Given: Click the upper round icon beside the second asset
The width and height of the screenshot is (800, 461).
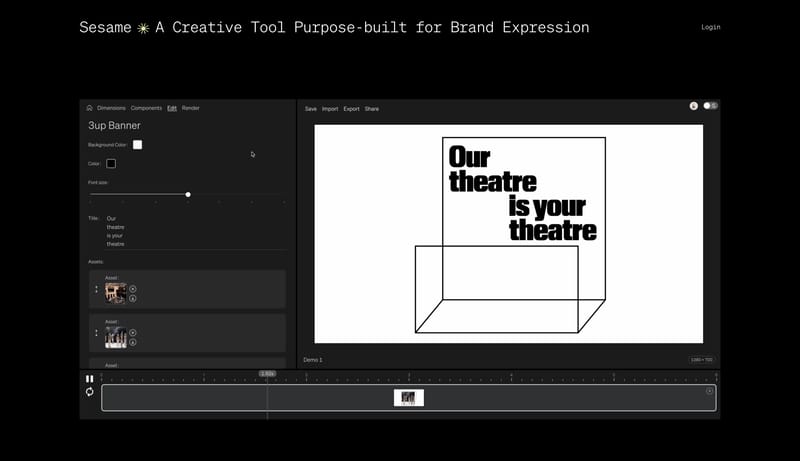Looking at the screenshot, I should [x=133, y=333].
